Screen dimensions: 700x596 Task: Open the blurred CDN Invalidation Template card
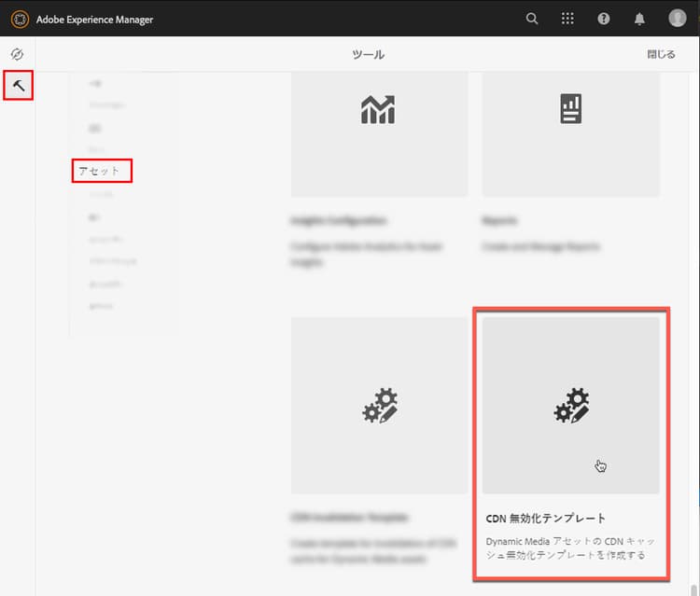point(379,405)
